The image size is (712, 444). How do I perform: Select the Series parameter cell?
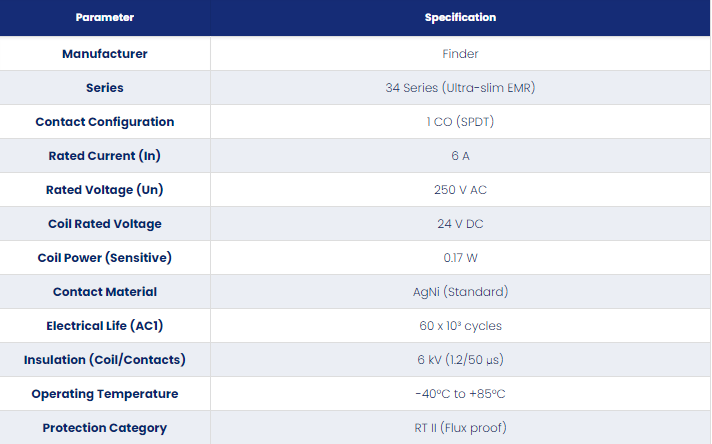click(x=105, y=88)
